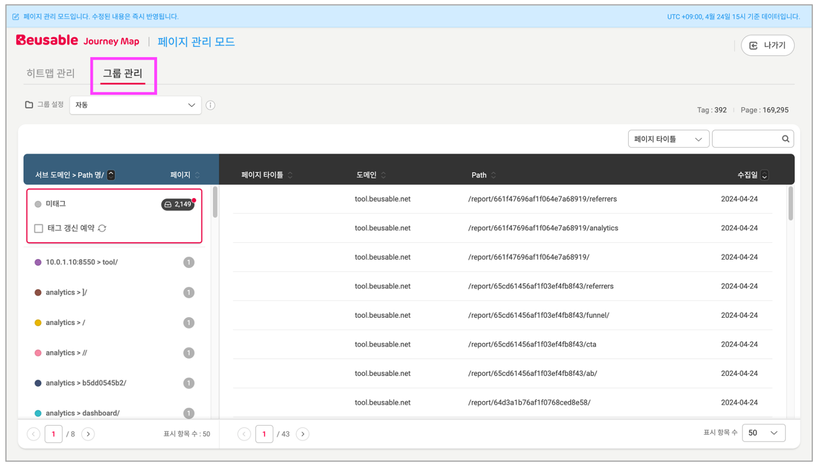Click the group list vertical scrollbar
The height and width of the screenshot is (469, 820).
point(215,203)
